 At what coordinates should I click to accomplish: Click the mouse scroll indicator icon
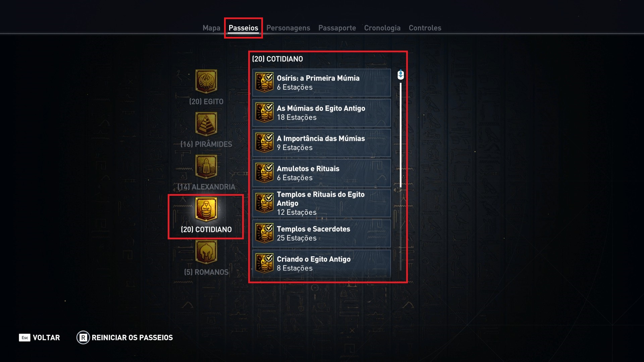[x=400, y=74]
